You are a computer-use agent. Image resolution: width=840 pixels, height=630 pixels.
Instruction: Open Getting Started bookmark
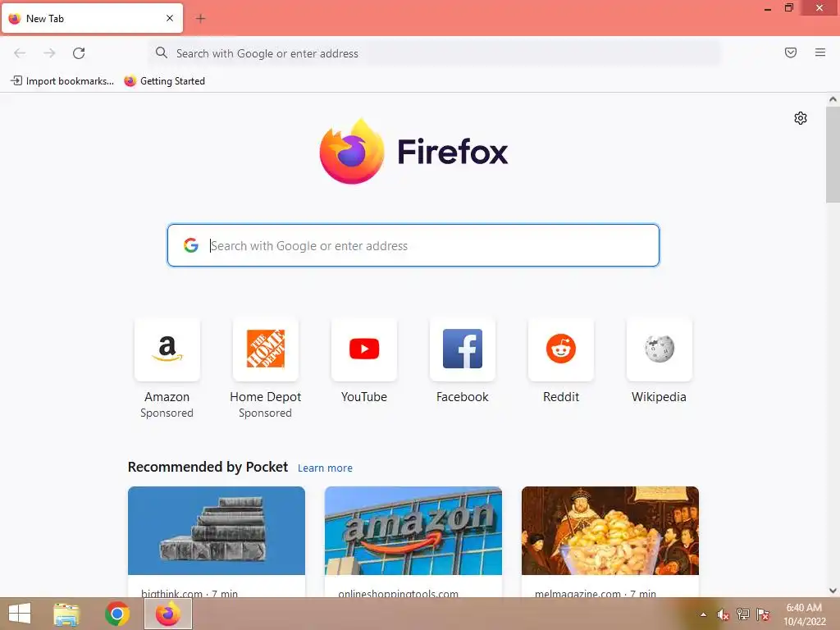(x=164, y=81)
